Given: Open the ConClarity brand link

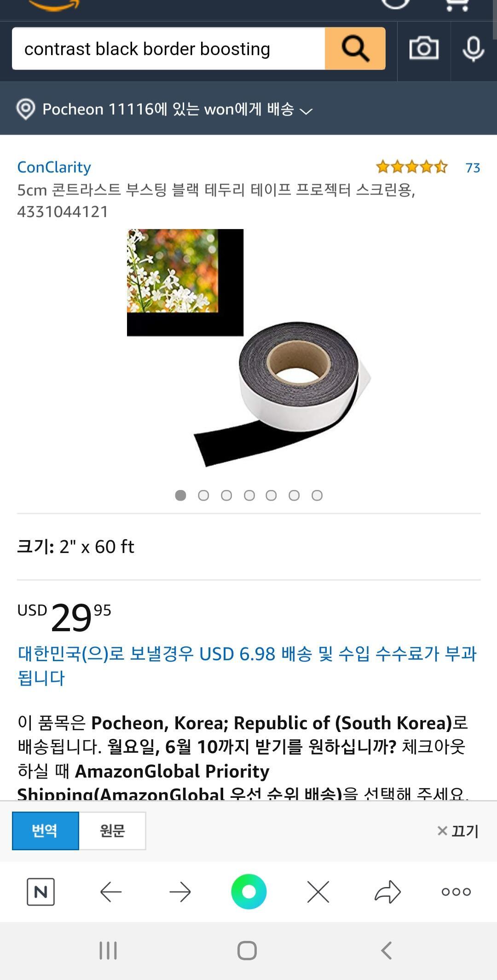Looking at the screenshot, I should pyautogui.click(x=54, y=167).
